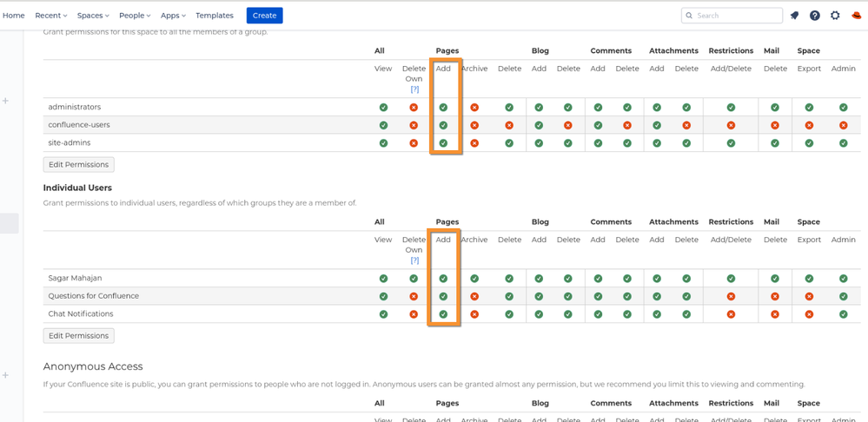The height and width of the screenshot is (422, 868).
Task: Click site-admins row Delete Own cross icon
Action: [414, 143]
